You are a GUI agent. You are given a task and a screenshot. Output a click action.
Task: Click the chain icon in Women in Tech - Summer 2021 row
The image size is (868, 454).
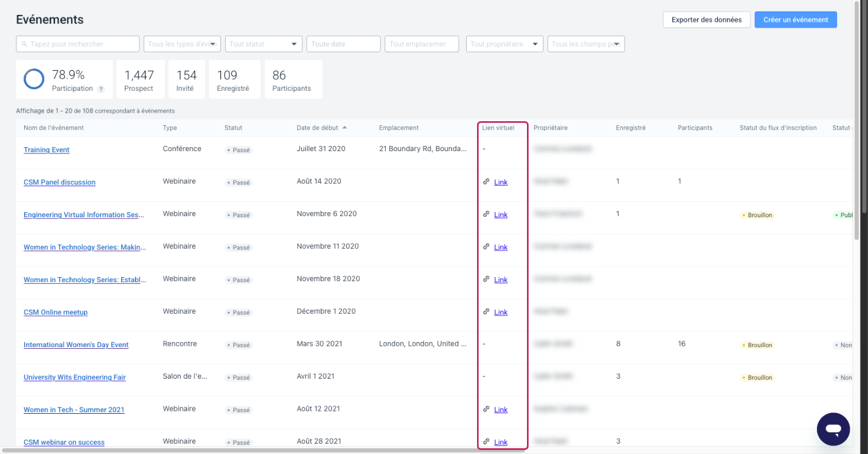(x=486, y=409)
